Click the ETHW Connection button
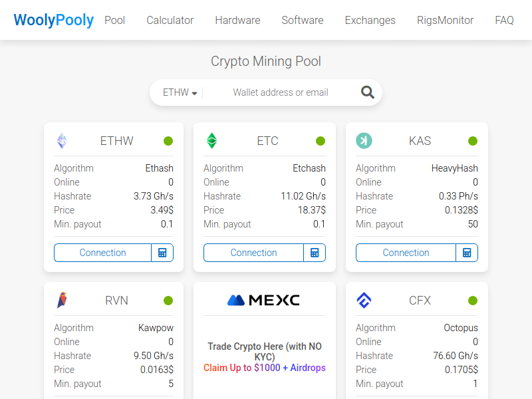532x399 pixels. tap(102, 253)
